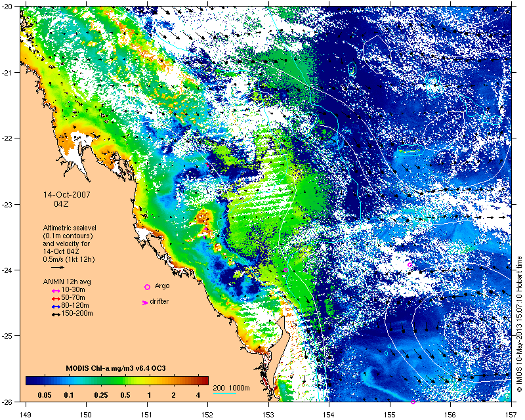Select the blue 80-120m arrow symbol

[56, 306]
